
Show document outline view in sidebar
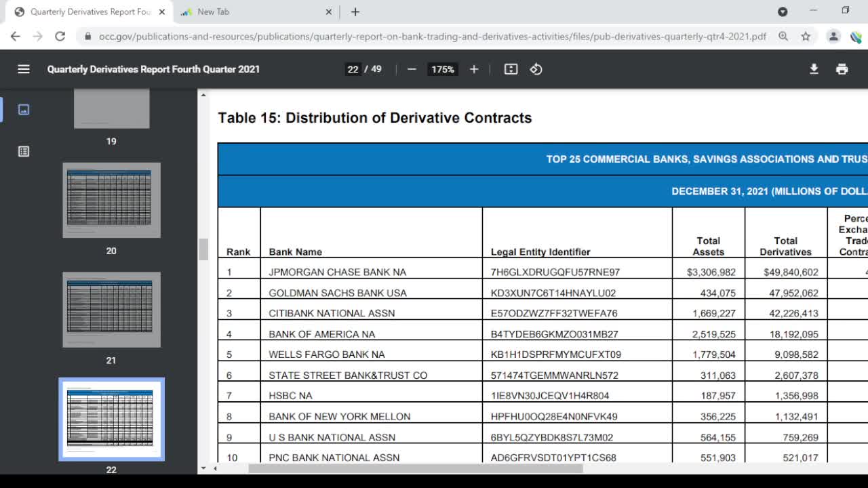(24, 151)
